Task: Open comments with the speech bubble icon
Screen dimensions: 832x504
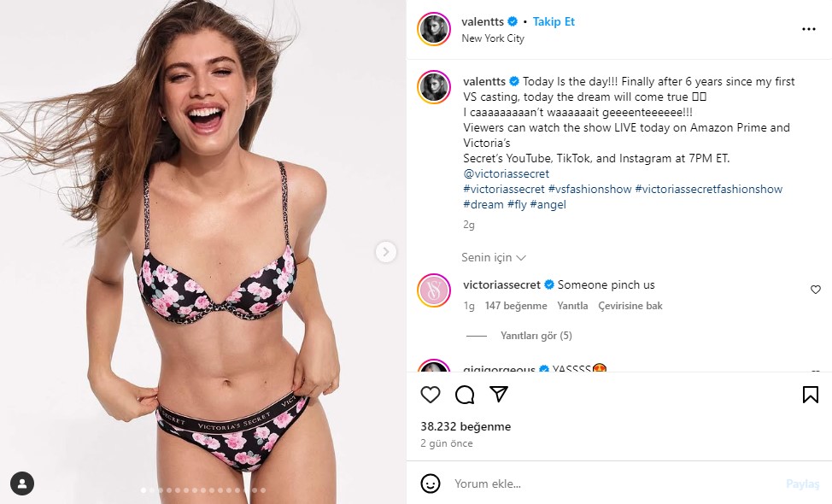Action: coord(465,394)
